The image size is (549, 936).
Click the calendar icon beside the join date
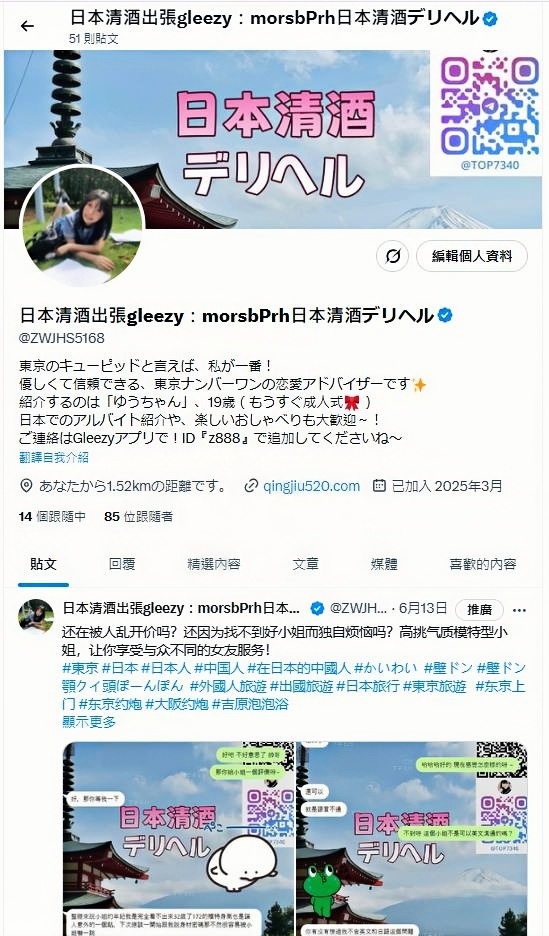pyautogui.click(x=379, y=485)
